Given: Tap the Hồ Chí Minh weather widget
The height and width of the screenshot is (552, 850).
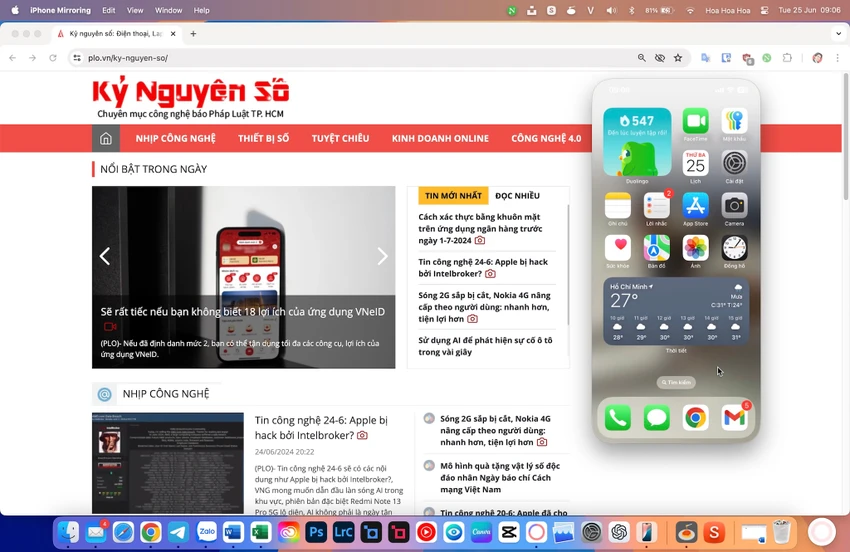Looking at the screenshot, I should point(676,311).
